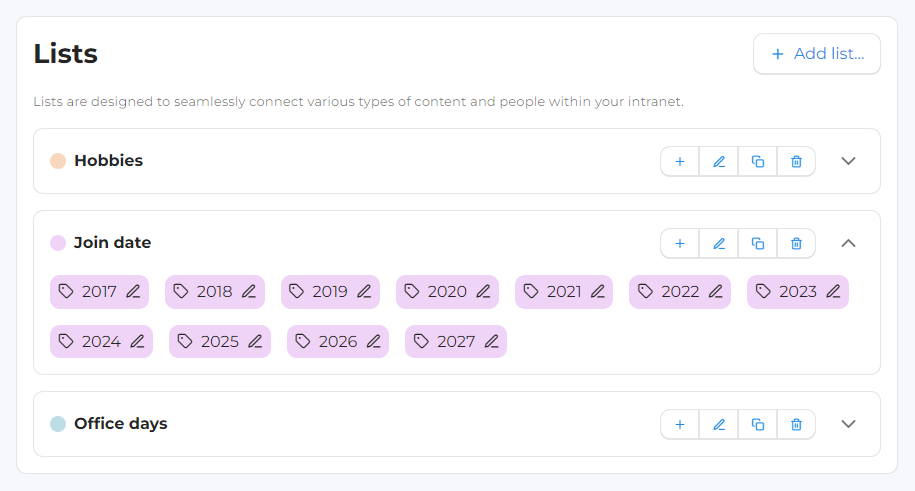The image size is (915, 491).
Task: Edit the 2019 tag pencil icon
Action: pos(365,291)
